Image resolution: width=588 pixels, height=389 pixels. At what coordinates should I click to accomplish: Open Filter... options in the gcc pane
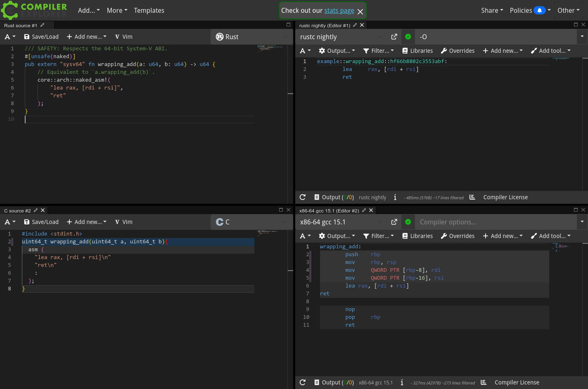(379, 236)
